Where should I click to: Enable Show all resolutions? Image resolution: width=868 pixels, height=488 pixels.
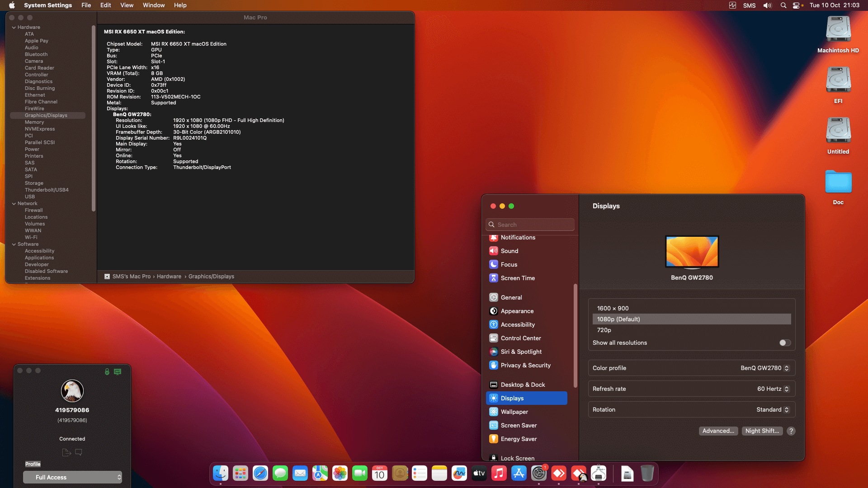[x=784, y=343]
